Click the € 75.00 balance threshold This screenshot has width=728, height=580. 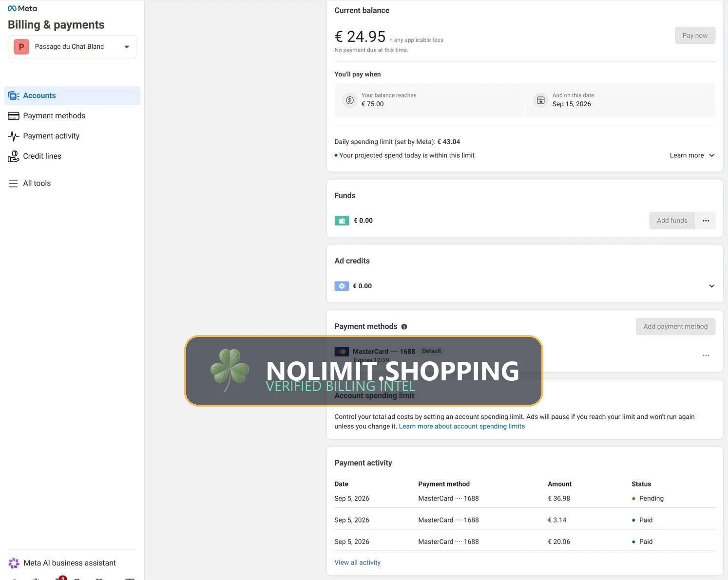click(372, 104)
